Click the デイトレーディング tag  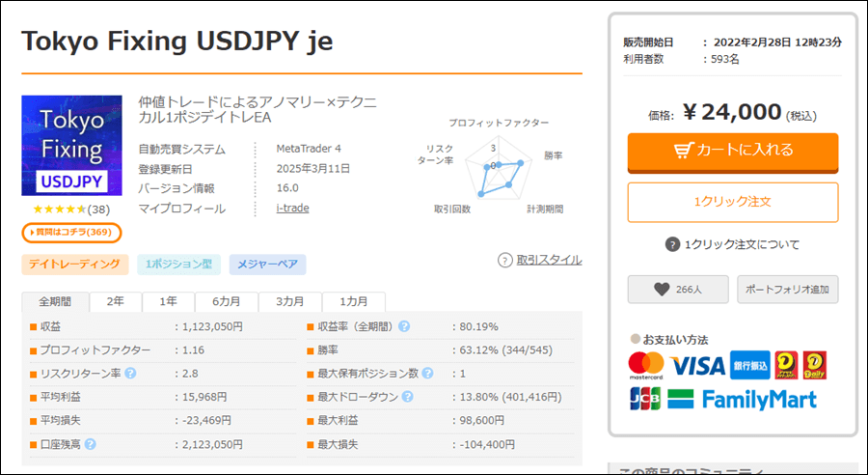pos(74,265)
